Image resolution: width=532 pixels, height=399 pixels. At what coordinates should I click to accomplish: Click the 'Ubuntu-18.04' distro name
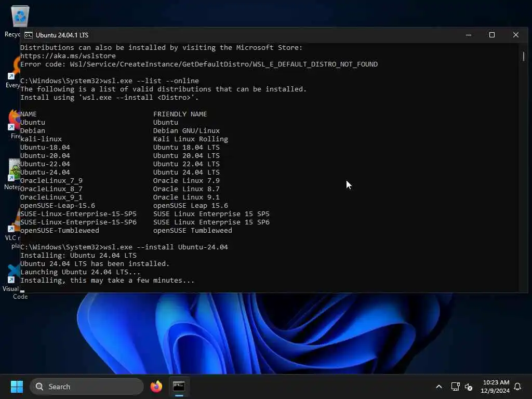(45, 147)
